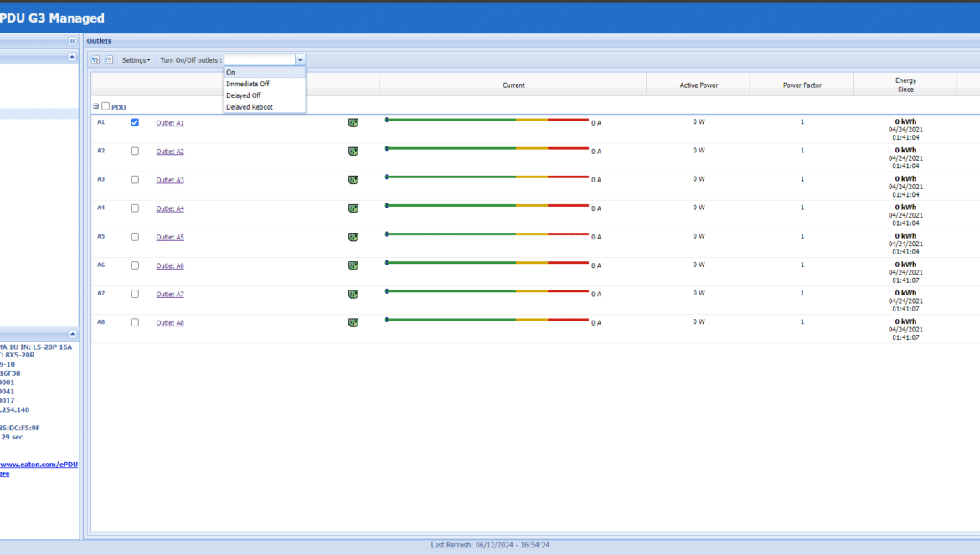Click the Power Factor column header
The image size is (980, 555).
(802, 85)
